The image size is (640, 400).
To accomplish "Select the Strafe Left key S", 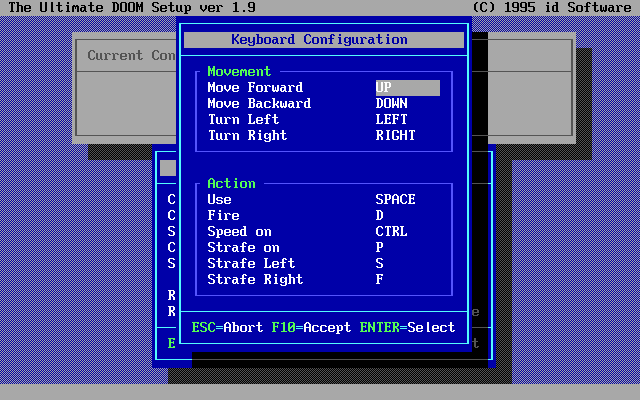I will coord(380,263).
